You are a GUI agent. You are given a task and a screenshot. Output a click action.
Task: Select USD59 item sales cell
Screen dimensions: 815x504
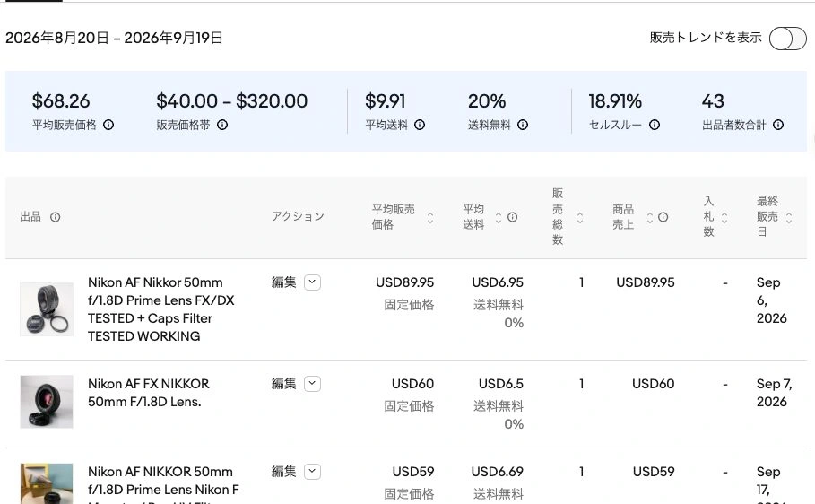654,472
